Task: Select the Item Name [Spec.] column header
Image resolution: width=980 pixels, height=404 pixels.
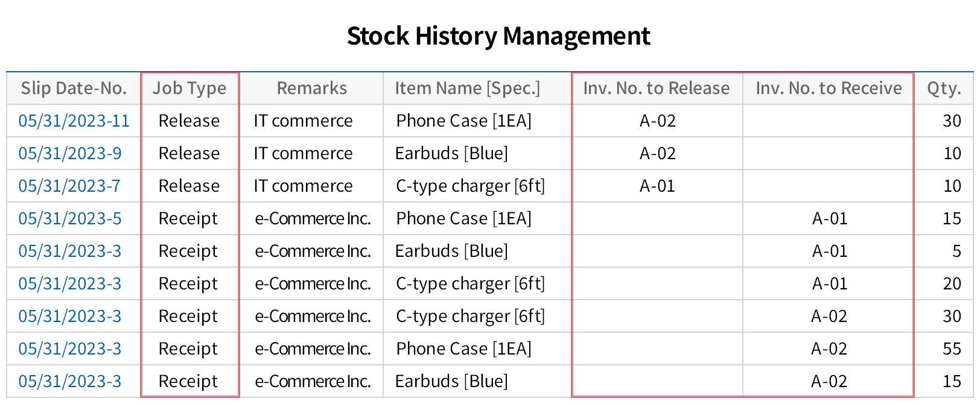Action: 467,88
